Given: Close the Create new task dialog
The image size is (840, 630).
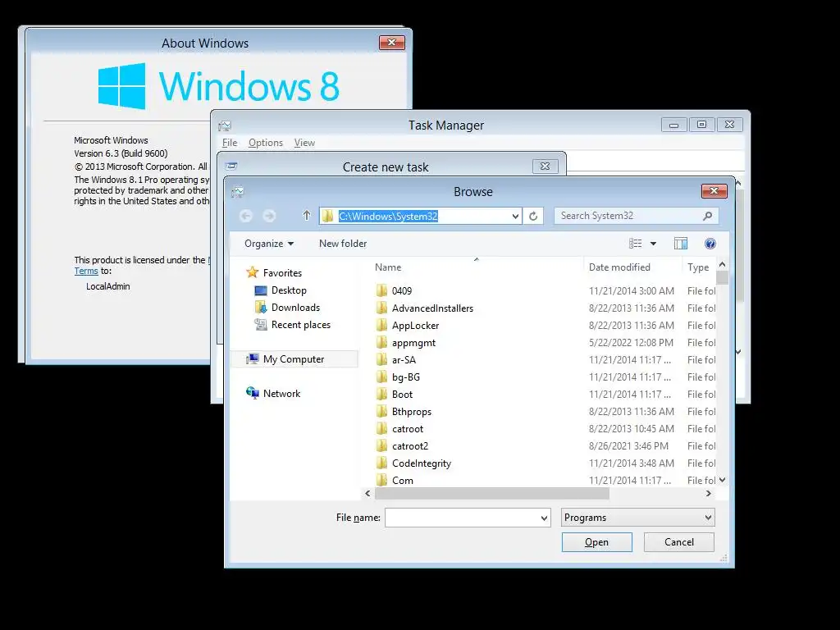Looking at the screenshot, I should [546, 166].
